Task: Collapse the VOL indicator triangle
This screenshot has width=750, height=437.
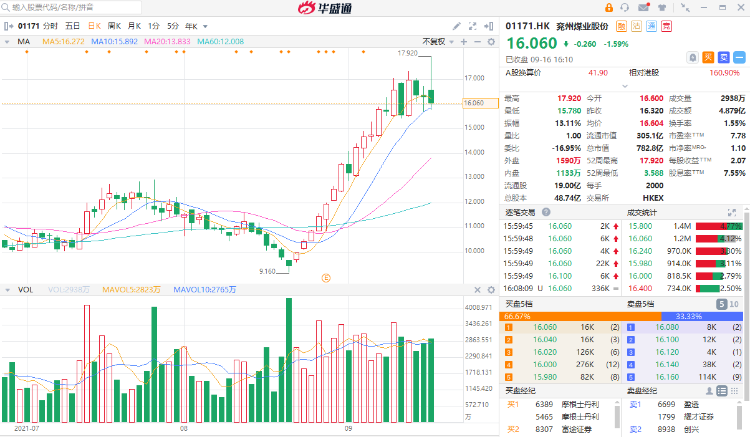Action: 7,290
